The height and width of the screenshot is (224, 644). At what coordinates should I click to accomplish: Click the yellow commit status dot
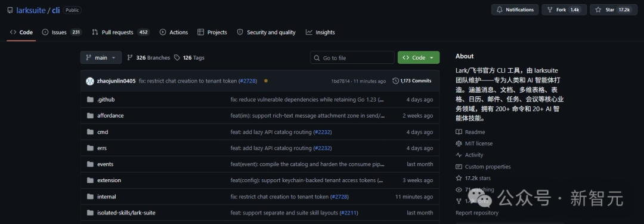(266, 81)
